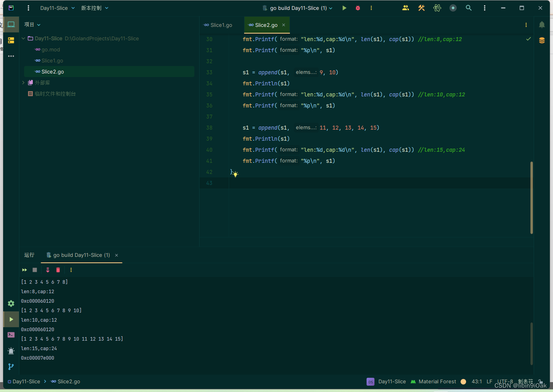The image size is (553, 392).
Task: Click Day11-Slice breadcrumb in status bar
Action: pyautogui.click(x=24, y=381)
